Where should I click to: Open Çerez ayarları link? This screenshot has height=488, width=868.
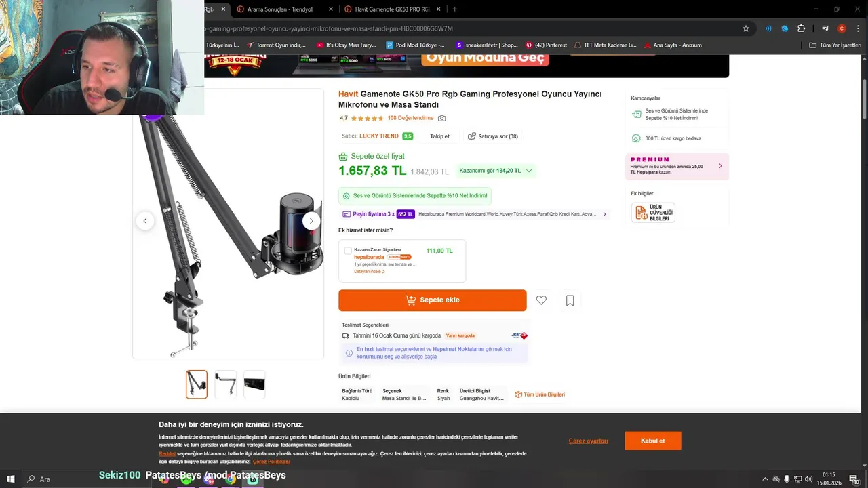coord(589,441)
